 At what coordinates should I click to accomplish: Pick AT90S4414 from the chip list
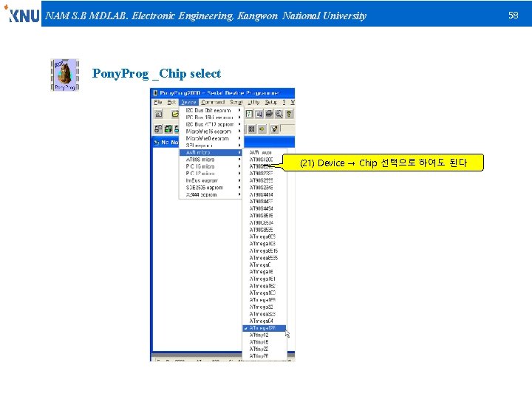pos(265,195)
